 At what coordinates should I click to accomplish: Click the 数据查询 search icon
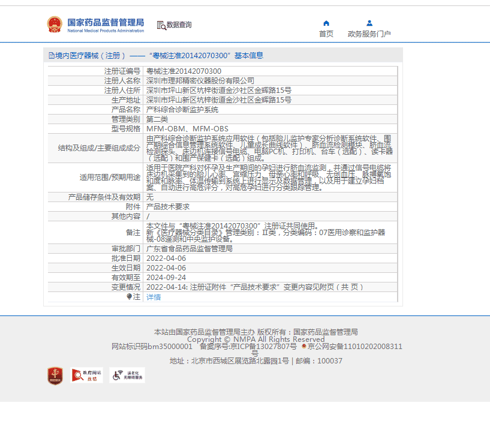(x=161, y=25)
